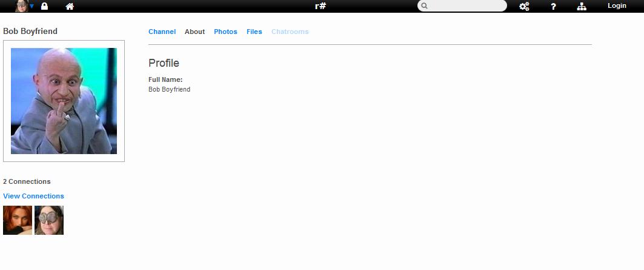Open the user avatar menu in navbar
Viewport: 644px width, 270px height.
point(24,5)
